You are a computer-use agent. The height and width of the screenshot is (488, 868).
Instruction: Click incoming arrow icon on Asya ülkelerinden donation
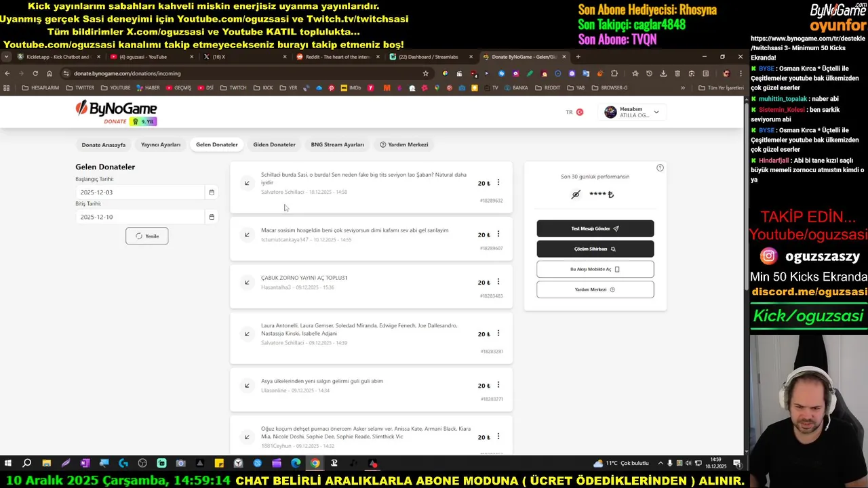click(x=247, y=386)
